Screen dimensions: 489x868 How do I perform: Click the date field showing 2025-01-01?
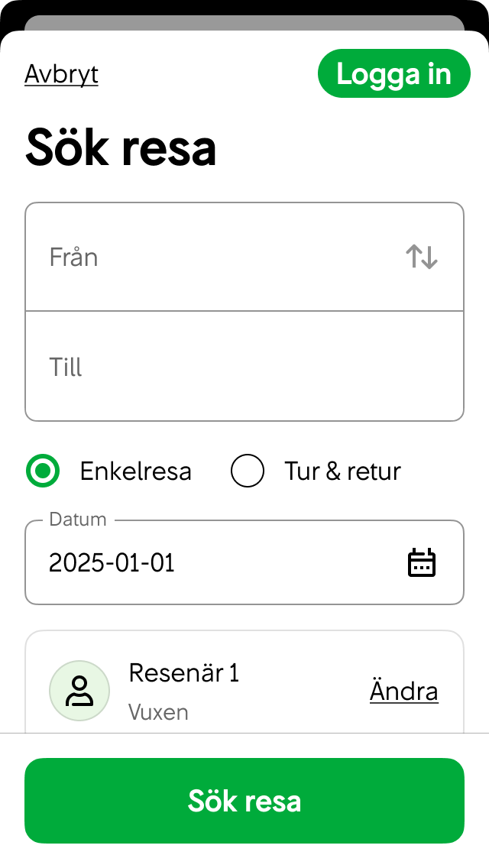[112, 562]
